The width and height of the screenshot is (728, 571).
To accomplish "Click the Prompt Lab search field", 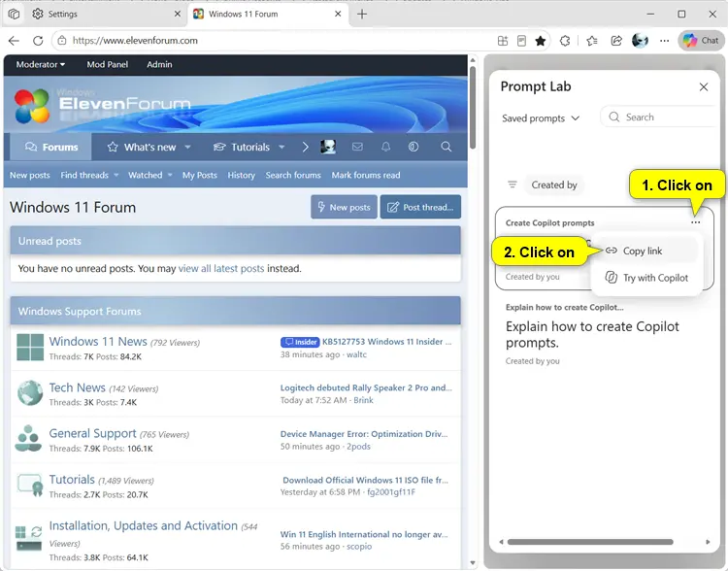I will (659, 118).
